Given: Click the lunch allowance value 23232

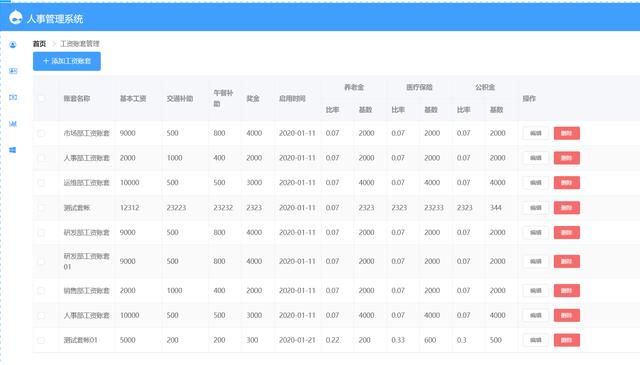Looking at the screenshot, I should [223, 208].
